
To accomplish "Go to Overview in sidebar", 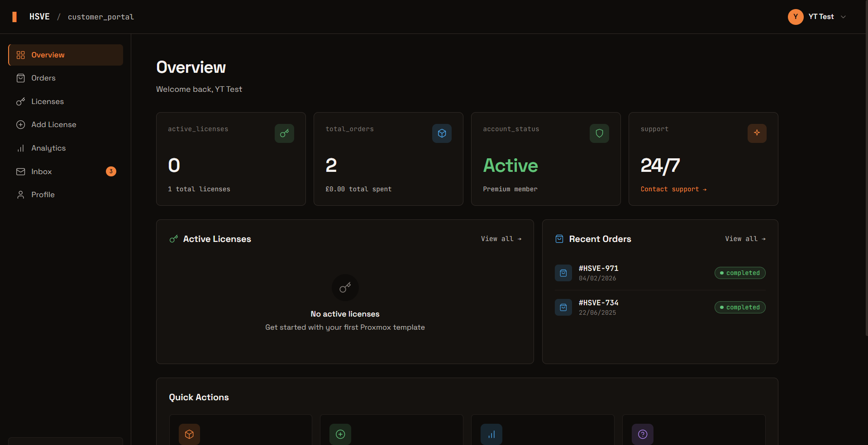I will coord(66,55).
